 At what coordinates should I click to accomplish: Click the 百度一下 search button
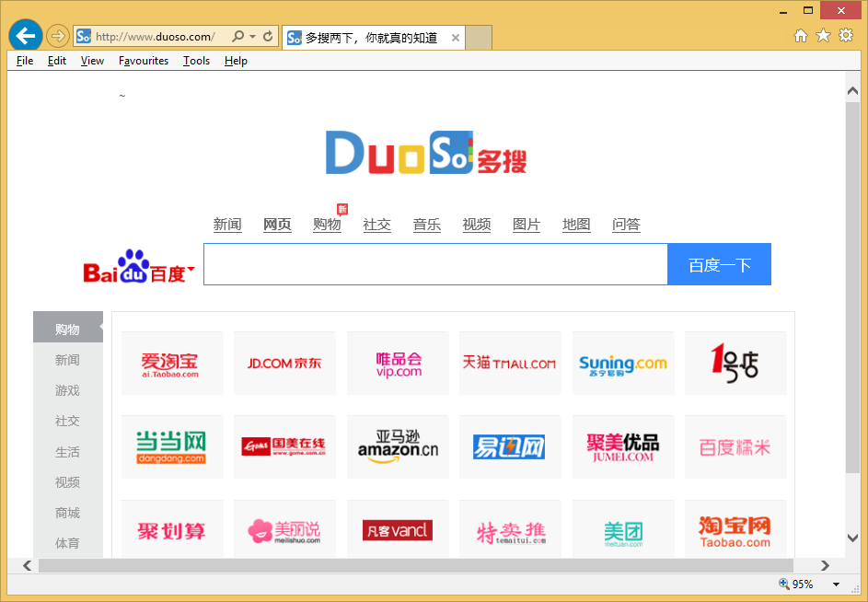[719, 265]
